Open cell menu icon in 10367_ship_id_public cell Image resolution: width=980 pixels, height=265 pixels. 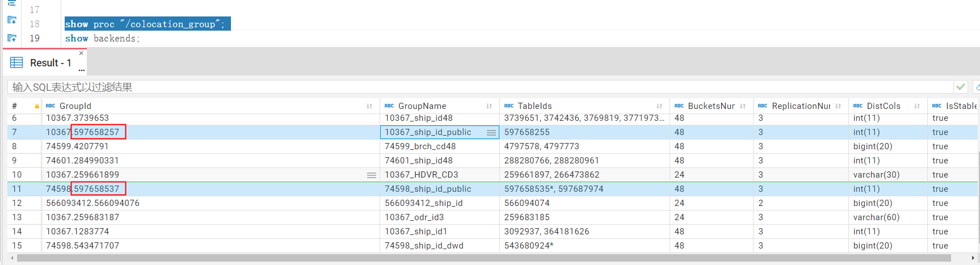click(x=491, y=132)
